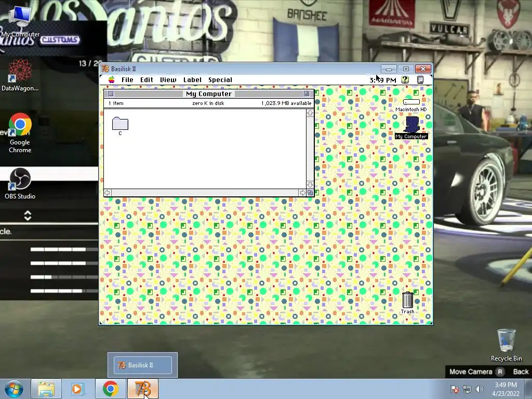The height and width of the screenshot is (399, 532).
Task: Open Windows Explorer from the taskbar
Action: 46,389
